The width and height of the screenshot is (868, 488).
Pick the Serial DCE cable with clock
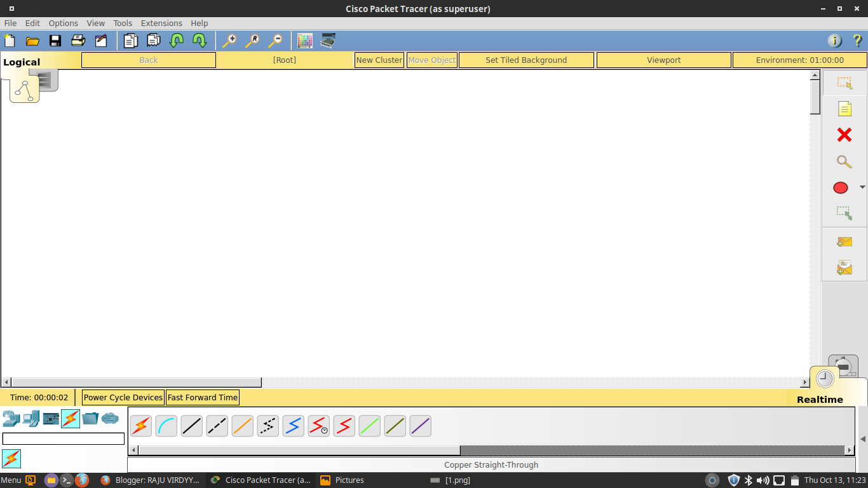point(319,426)
